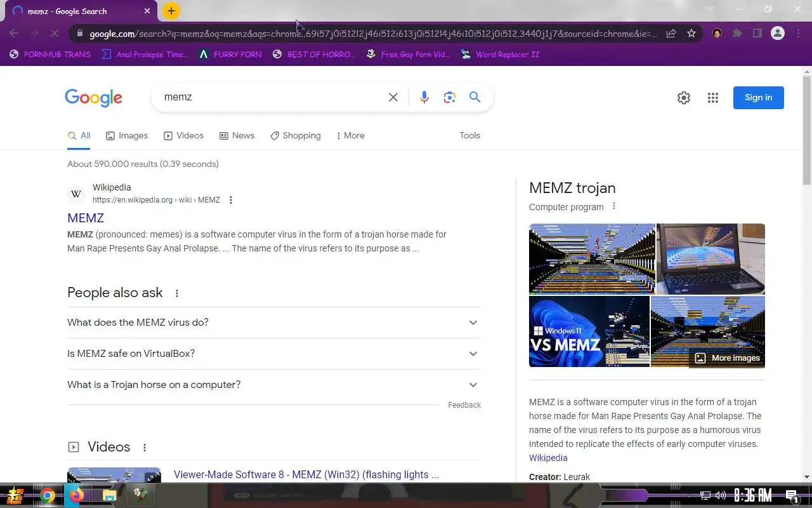The image size is (812, 508).
Task: Expand "Is MEMZ safe on VirtualBox?"
Action: click(x=274, y=354)
